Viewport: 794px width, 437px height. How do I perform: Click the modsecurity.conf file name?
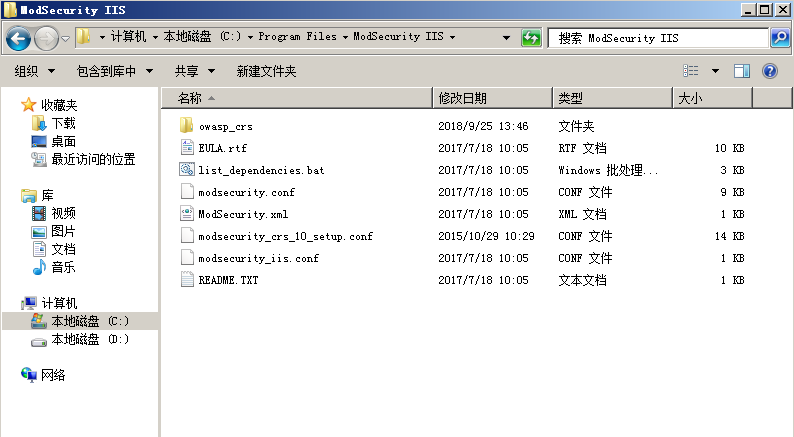247,192
